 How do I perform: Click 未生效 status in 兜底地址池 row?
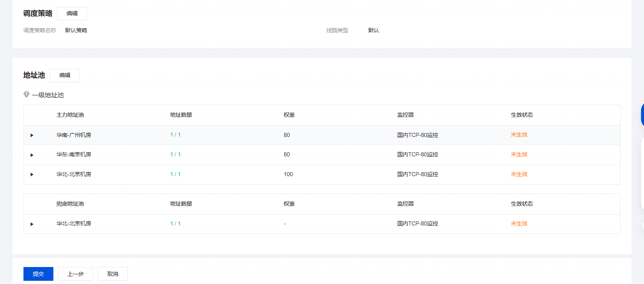click(519, 223)
